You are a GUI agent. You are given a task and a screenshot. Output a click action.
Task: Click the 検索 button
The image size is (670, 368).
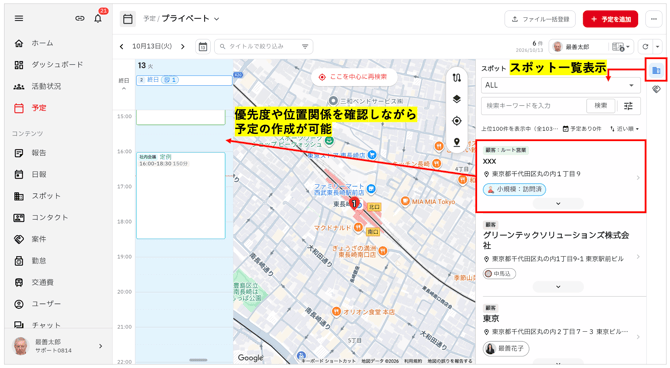600,106
